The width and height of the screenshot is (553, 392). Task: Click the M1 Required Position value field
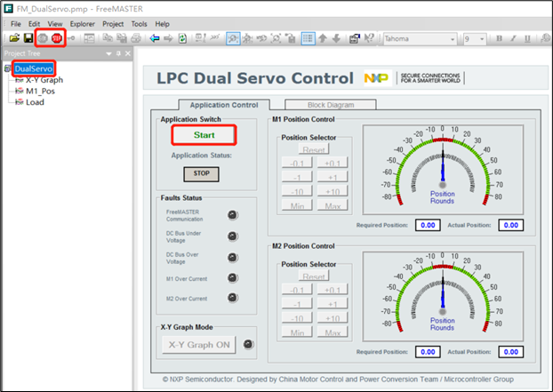click(428, 225)
